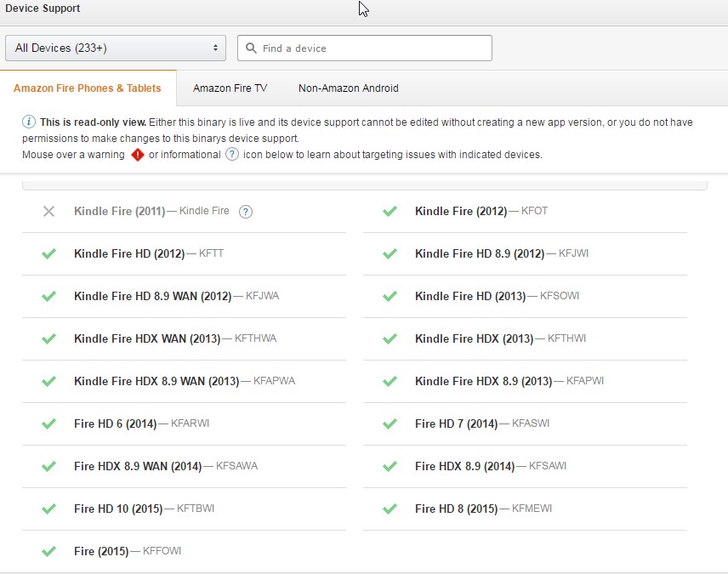Select Fire HDX 8.9 (2014) text
Viewport: 728px width, 574px height.
465,466
